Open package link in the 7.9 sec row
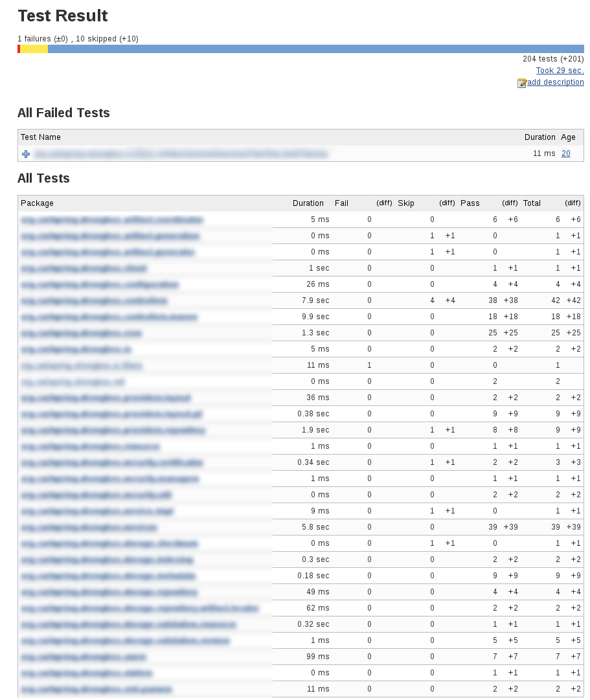This screenshot has height=700, width=590. 95,301
